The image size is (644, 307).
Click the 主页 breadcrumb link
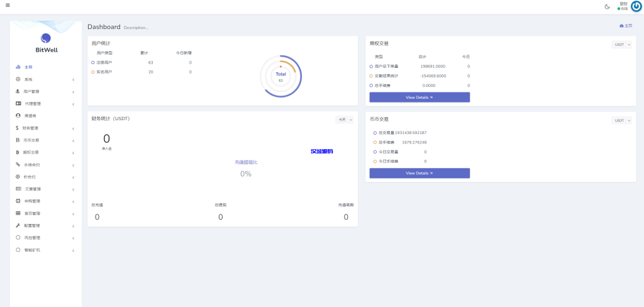coord(626,26)
